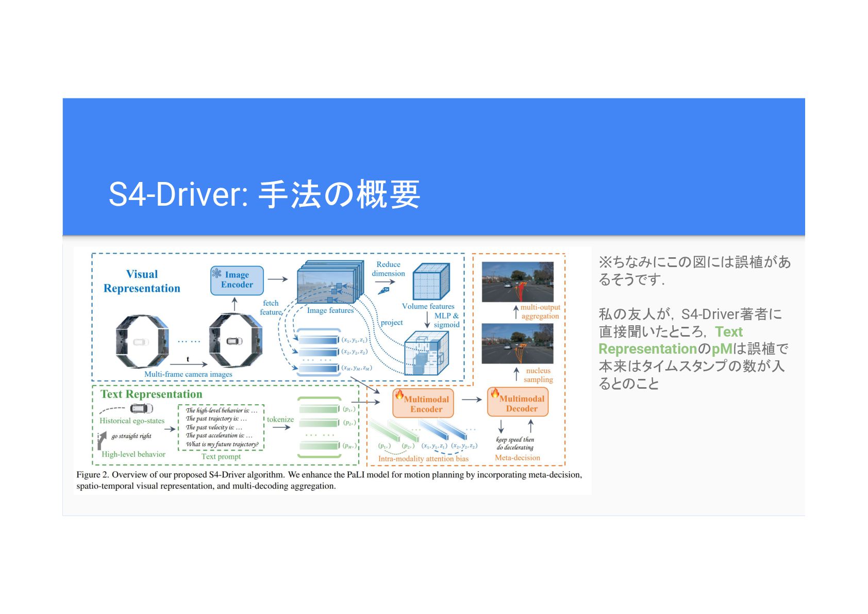868x614 pixels.
Task: Click the 'project' label
Action: click(392, 322)
